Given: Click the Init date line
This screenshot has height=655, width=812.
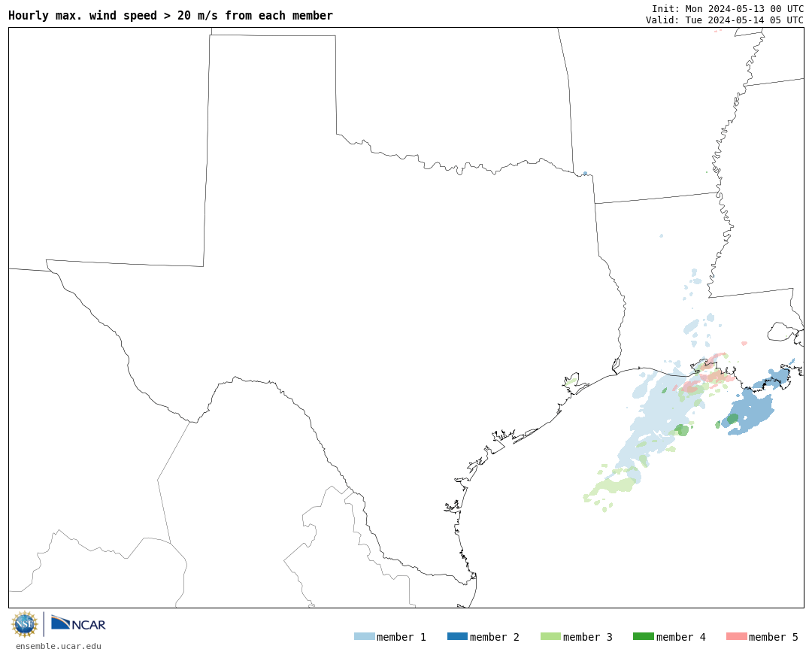Looking at the screenshot, I should point(728,9).
